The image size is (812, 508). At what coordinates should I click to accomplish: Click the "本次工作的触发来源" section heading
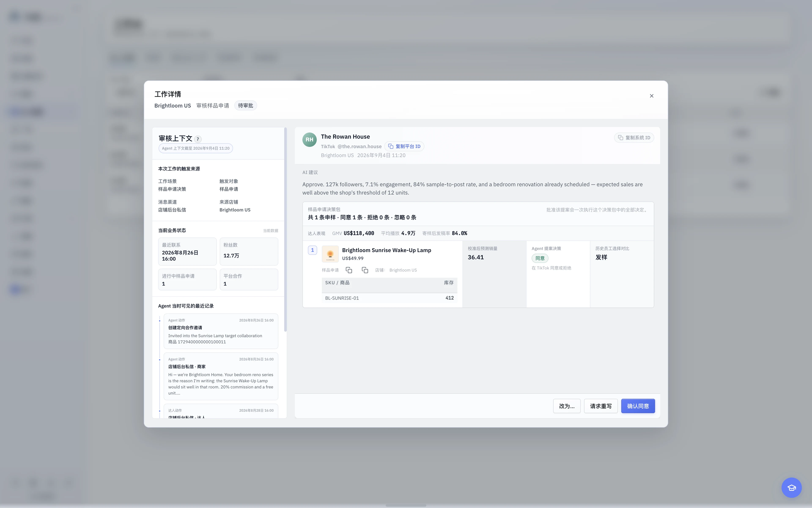coord(179,169)
